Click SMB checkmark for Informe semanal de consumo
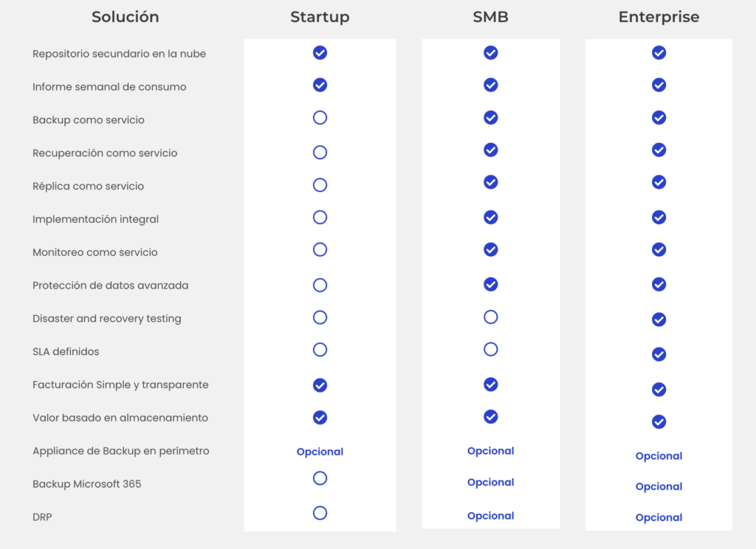The height and width of the screenshot is (549, 756). [490, 85]
